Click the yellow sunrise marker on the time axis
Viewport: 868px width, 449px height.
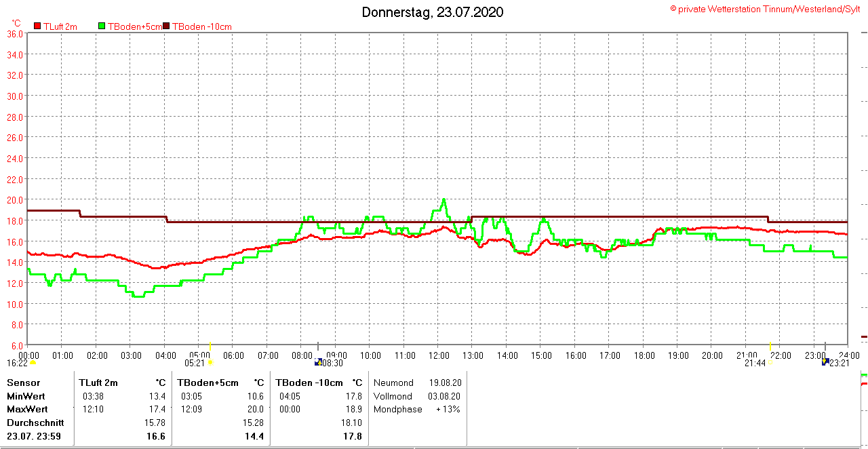[210, 346]
